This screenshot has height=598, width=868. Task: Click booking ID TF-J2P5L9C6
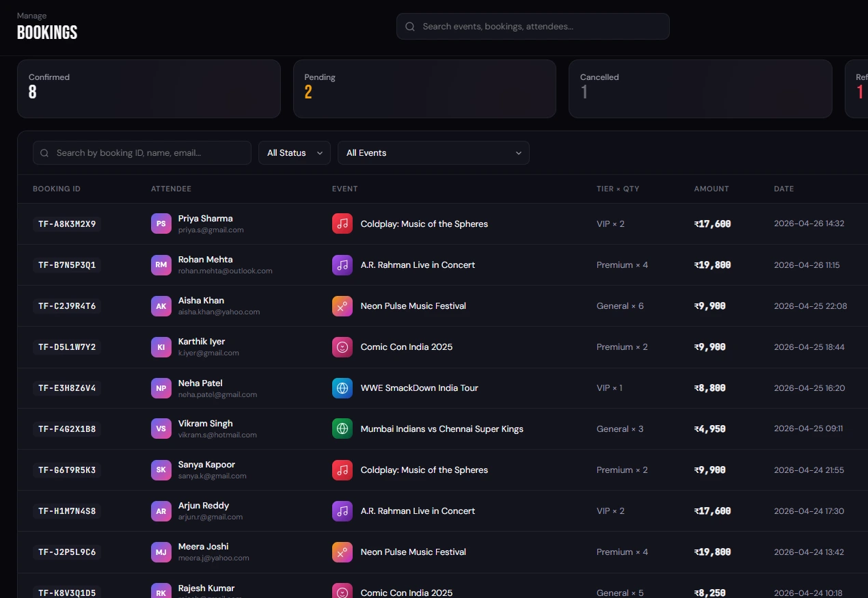tap(67, 552)
